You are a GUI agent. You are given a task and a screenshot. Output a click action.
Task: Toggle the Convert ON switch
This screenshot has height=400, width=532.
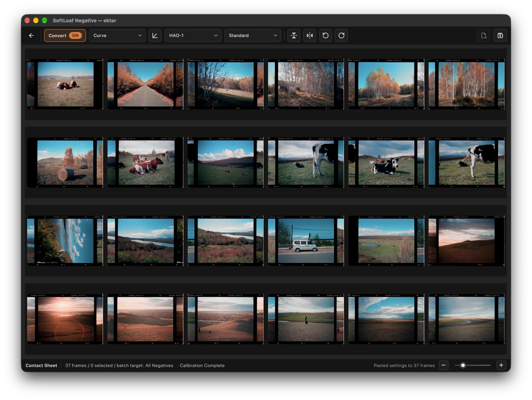65,36
